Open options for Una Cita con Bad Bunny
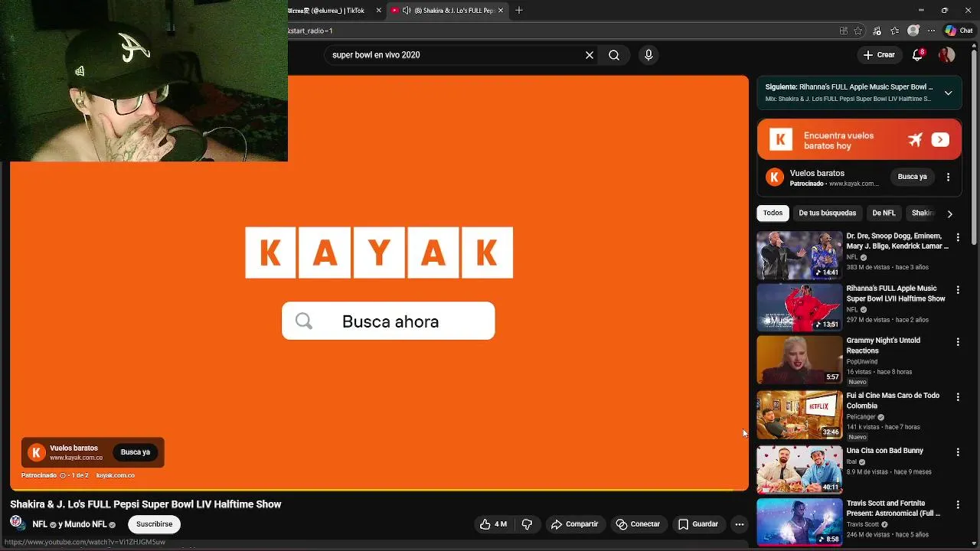 (x=958, y=452)
